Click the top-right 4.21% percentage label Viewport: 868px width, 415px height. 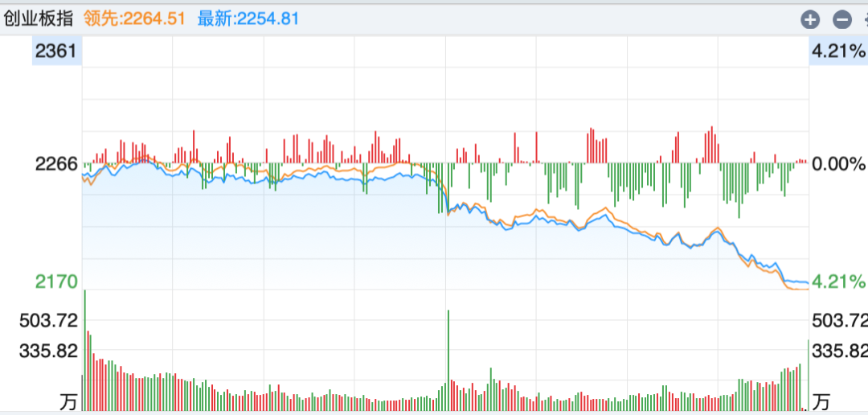pyautogui.click(x=838, y=52)
